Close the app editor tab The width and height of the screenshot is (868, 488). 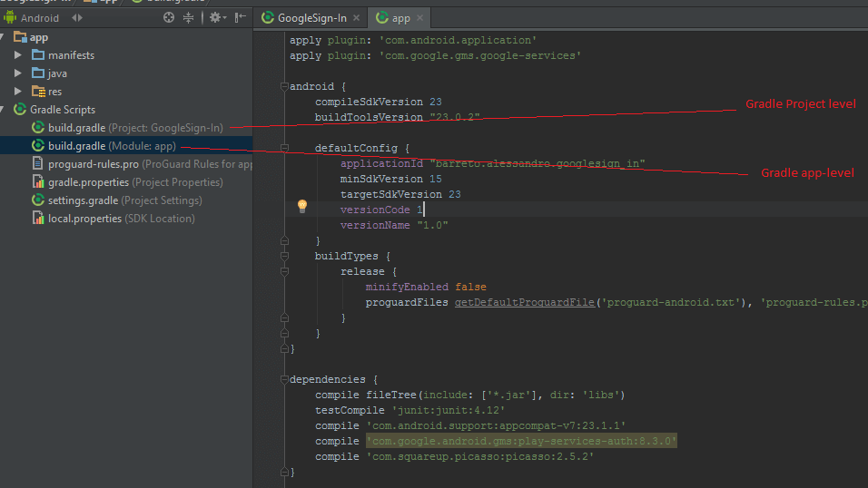point(420,18)
